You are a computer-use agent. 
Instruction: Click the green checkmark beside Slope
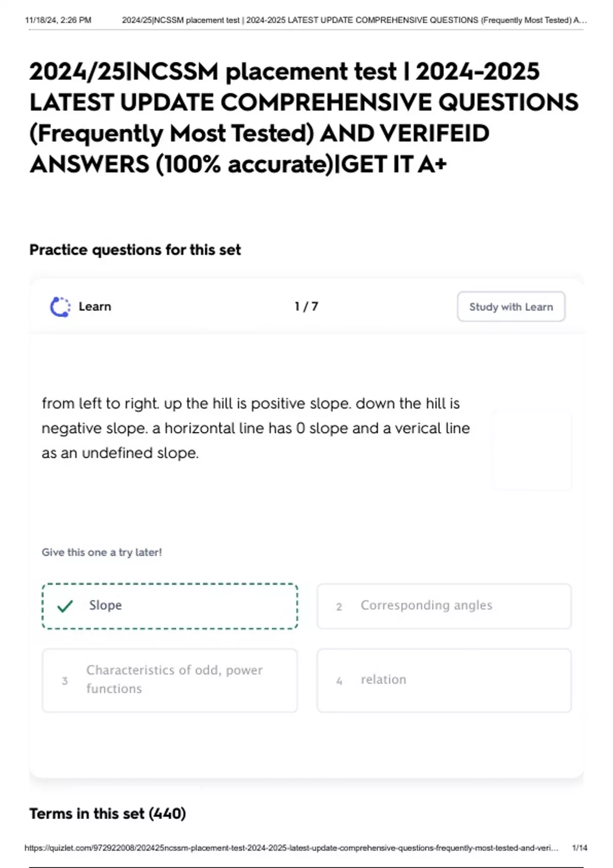(65, 606)
